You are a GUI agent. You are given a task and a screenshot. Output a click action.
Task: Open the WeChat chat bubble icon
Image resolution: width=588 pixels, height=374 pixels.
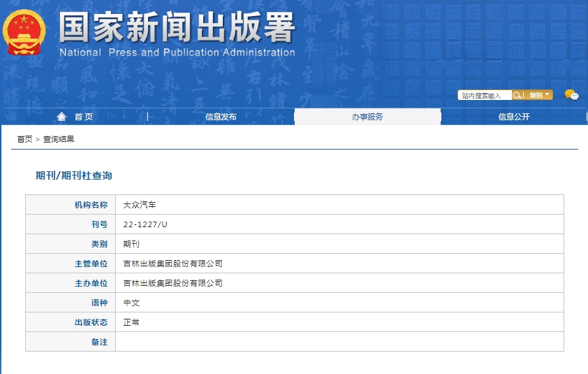pos(571,95)
